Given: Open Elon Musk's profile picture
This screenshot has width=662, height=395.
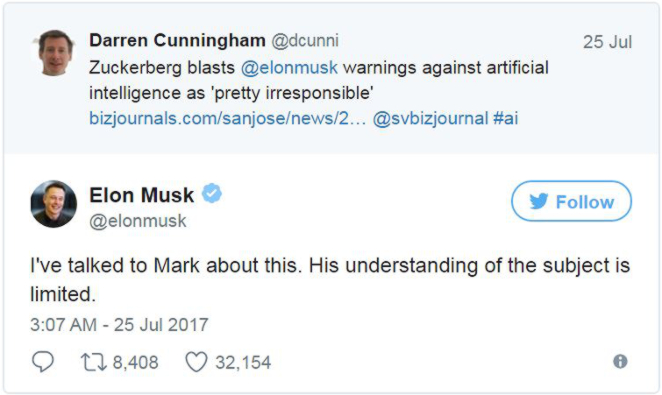Looking at the screenshot, I should [x=54, y=204].
